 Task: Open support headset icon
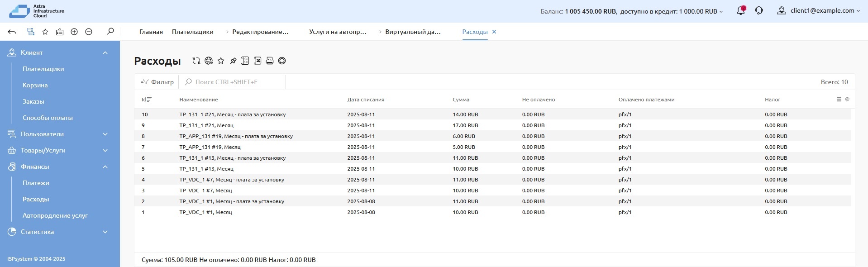(759, 11)
